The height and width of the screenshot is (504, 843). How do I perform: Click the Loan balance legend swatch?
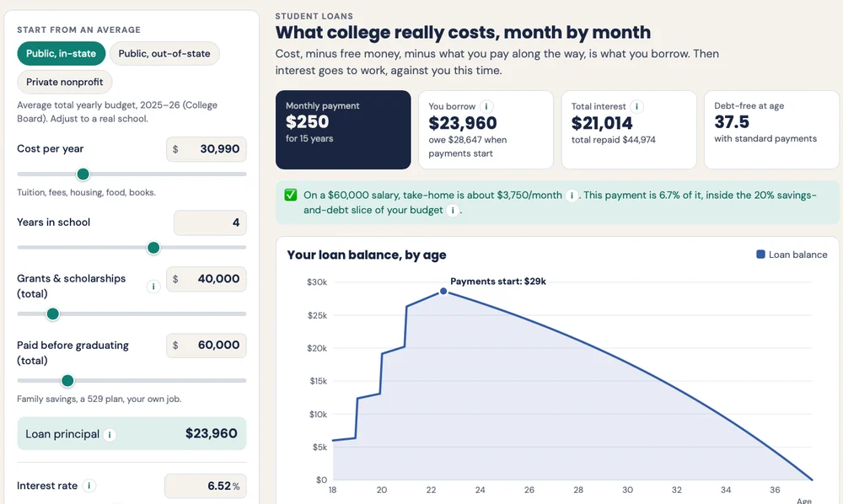pos(760,255)
